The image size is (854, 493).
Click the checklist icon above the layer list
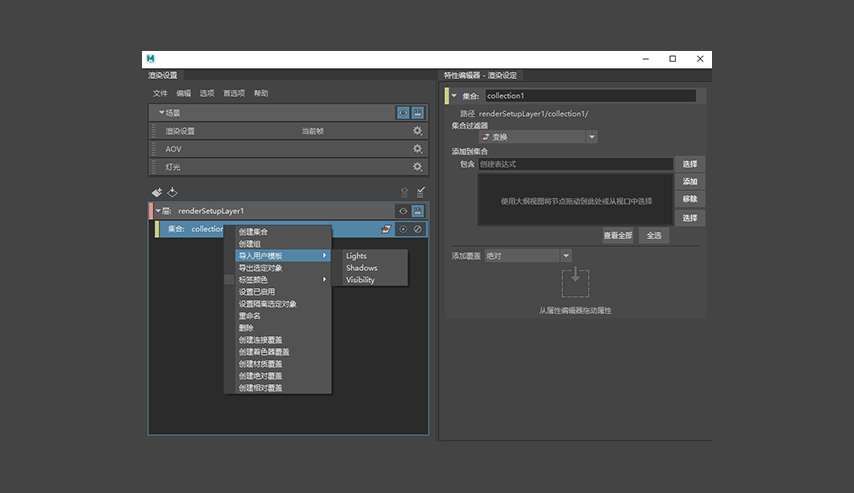(x=420, y=192)
